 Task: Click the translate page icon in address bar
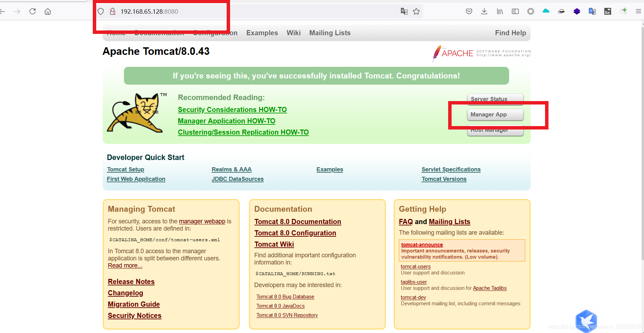coord(404,12)
